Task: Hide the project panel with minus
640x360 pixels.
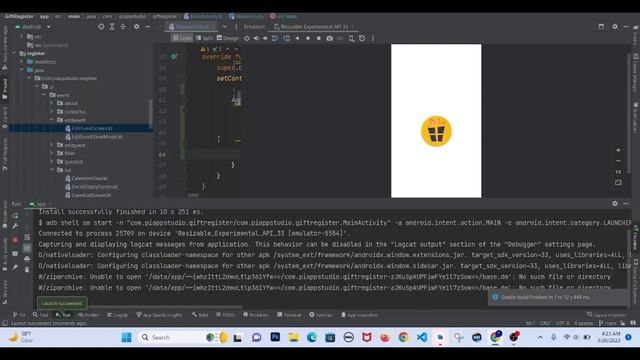Action: click(x=148, y=27)
